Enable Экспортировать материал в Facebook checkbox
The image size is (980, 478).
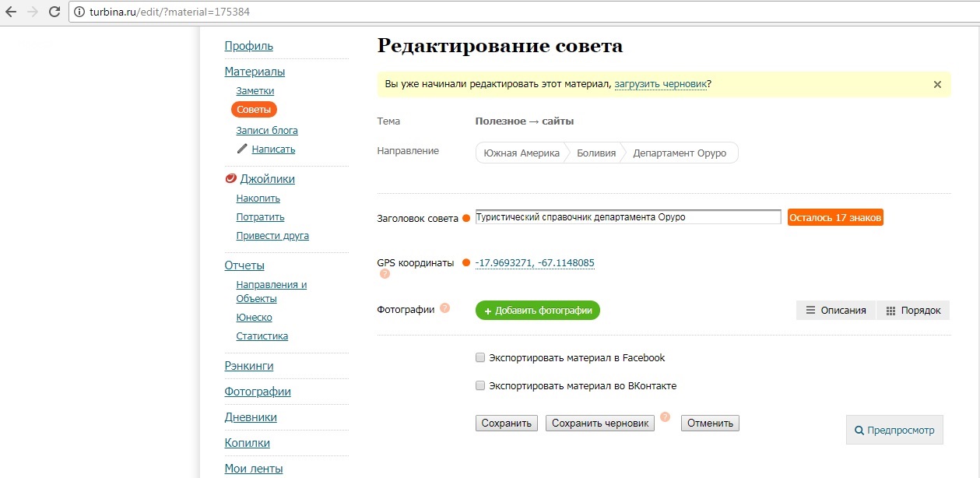[480, 358]
